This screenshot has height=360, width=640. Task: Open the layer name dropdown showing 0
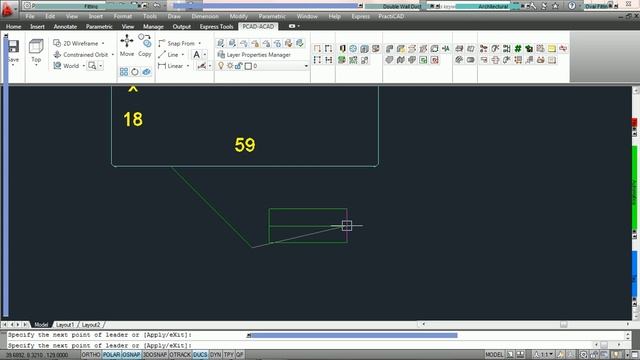click(x=306, y=66)
